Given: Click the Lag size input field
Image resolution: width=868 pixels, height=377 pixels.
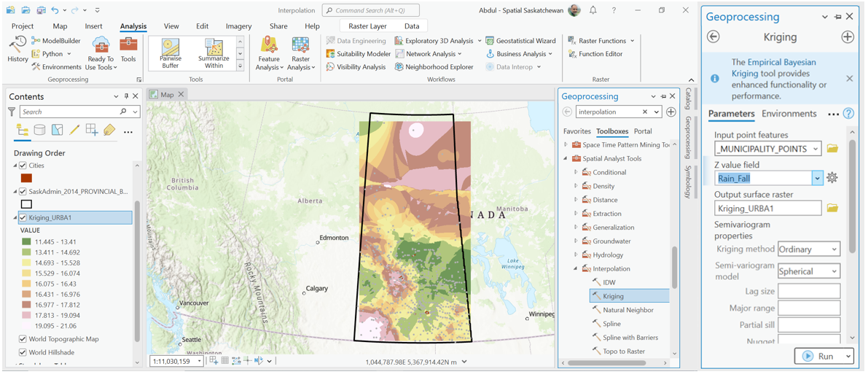Looking at the screenshot, I should click(x=808, y=292).
